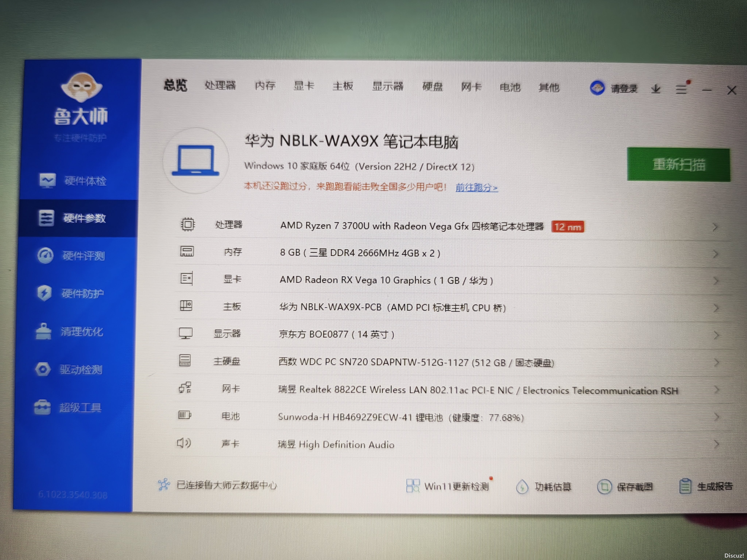Open 驱动检测 driver check section
The width and height of the screenshot is (747, 560).
(69, 369)
